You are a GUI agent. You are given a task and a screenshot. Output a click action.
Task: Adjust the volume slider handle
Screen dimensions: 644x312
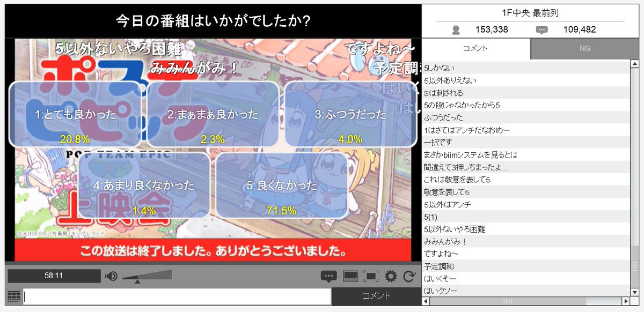(x=137, y=281)
